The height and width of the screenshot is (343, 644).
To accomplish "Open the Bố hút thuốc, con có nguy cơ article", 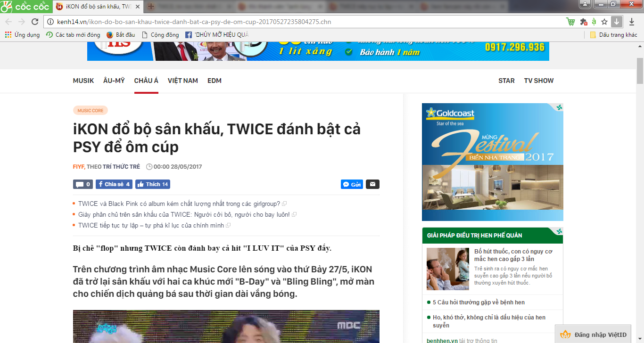I will pyautogui.click(x=513, y=255).
